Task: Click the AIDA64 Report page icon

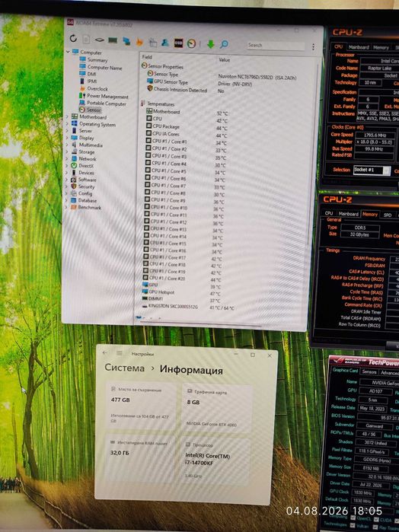Action: pos(86,39)
